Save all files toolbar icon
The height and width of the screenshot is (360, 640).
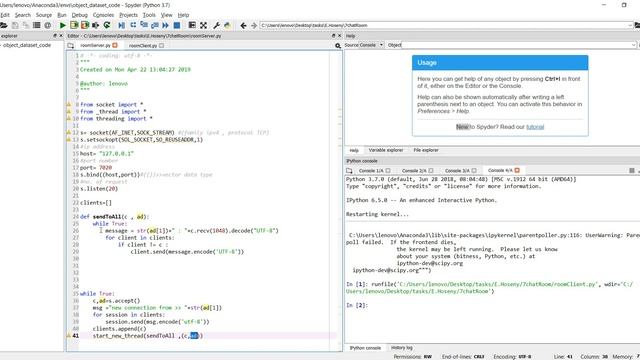click(x=26, y=25)
